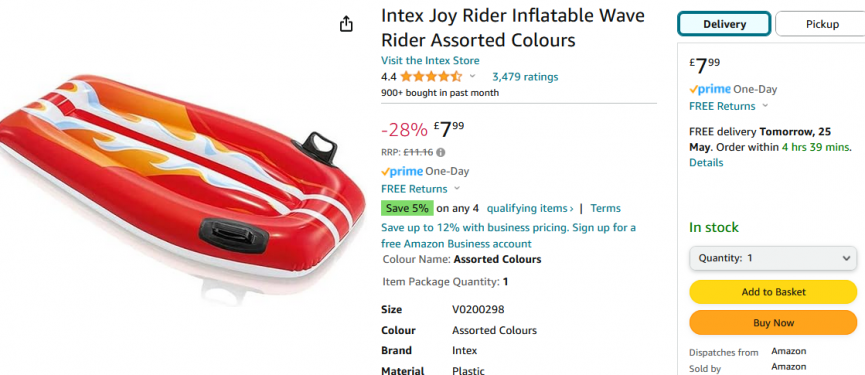Open qualifying items link
The image size is (865, 375).
530,208
